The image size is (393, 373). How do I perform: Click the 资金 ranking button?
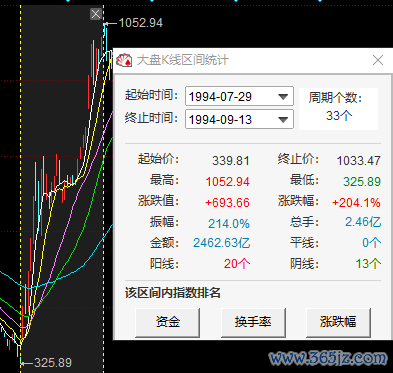pos(168,322)
